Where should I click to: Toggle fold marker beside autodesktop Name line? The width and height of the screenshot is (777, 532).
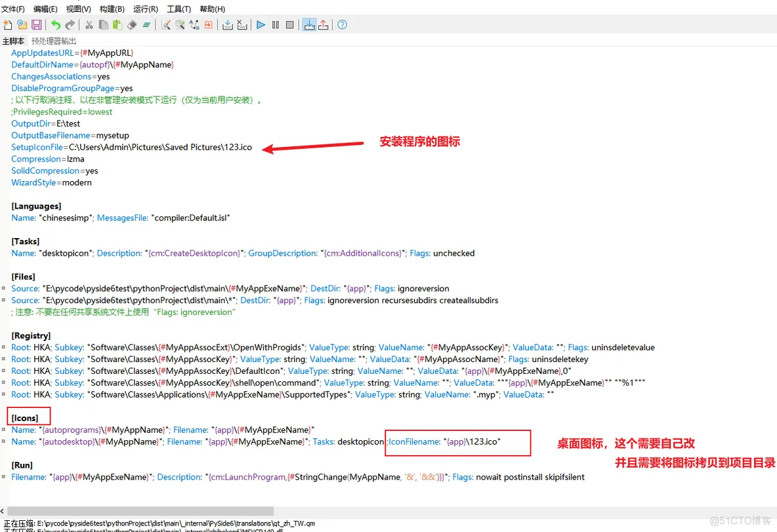pos(4,442)
